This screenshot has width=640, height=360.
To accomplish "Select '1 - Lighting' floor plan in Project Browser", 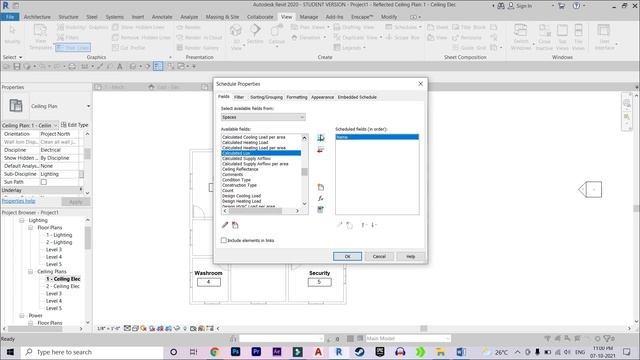I will [59, 235].
